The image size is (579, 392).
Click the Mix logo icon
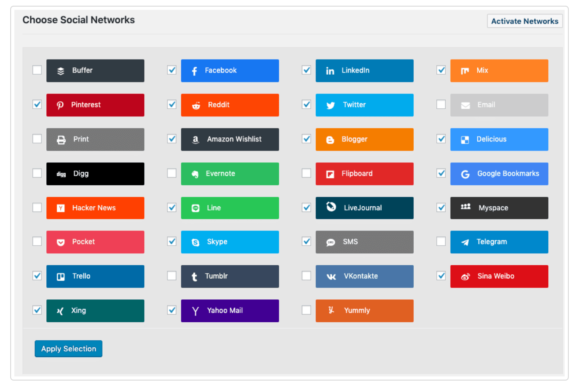(465, 71)
